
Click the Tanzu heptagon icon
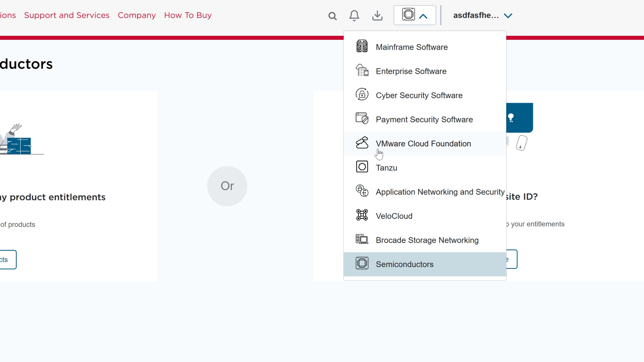tap(362, 167)
